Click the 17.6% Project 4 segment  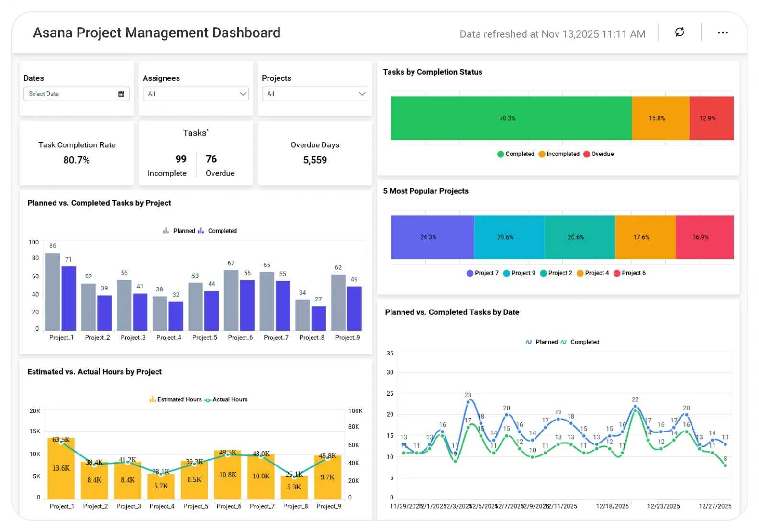pyautogui.click(x=645, y=237)
